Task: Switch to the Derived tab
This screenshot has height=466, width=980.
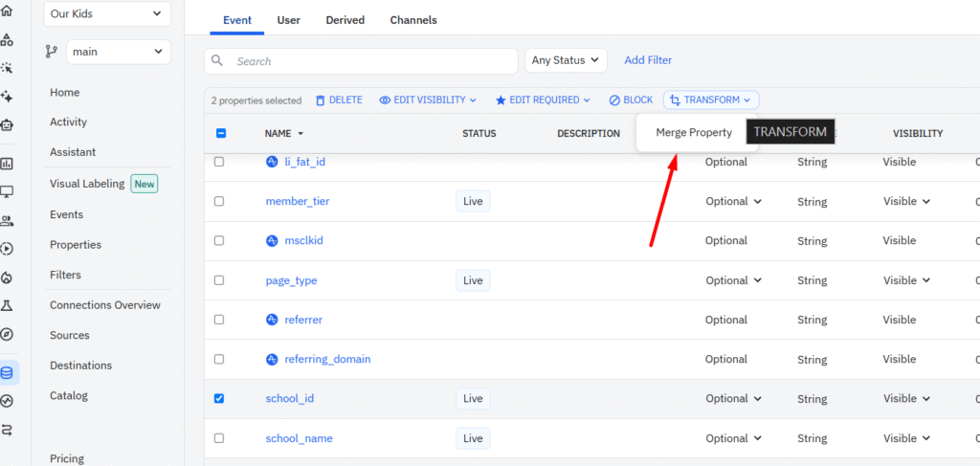Action: 345,20
